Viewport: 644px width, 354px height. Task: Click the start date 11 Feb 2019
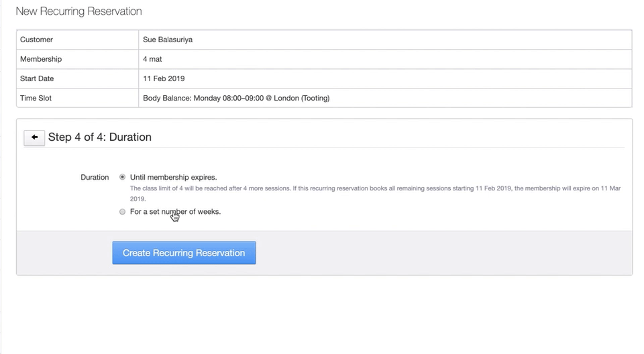click(164, 78)
